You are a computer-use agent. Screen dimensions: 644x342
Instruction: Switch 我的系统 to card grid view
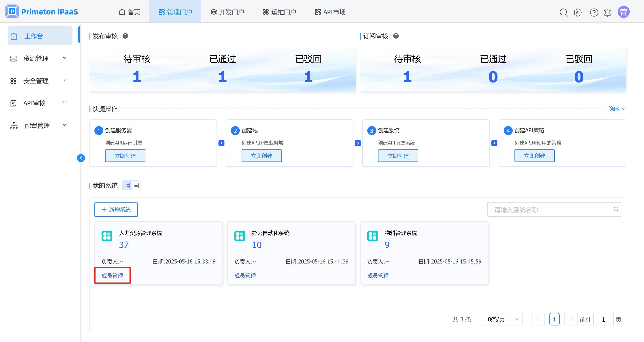point(127,185)
